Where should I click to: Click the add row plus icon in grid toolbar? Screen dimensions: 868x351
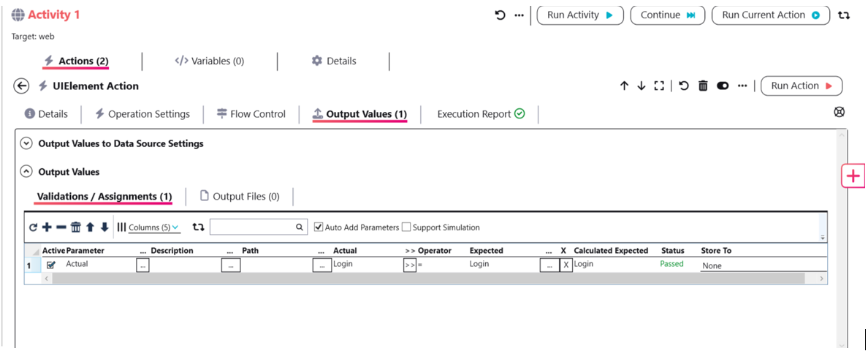tap(47, 227)
